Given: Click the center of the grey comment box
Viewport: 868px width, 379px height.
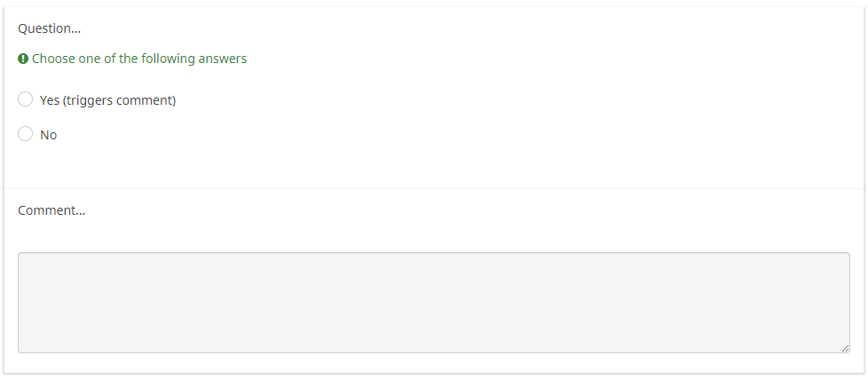Looking at the screenshot, I should pyautogui.click(x=433, y=303).
